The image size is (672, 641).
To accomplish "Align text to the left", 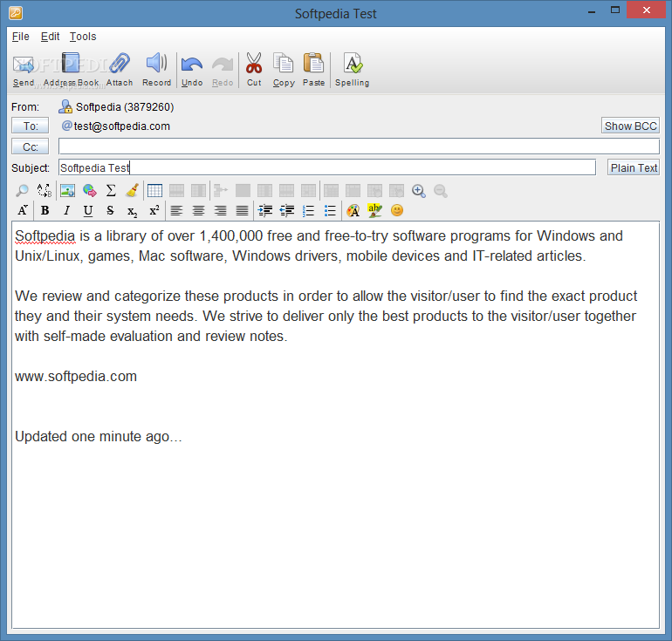I will pyautogui.click(x=176, y=210).
